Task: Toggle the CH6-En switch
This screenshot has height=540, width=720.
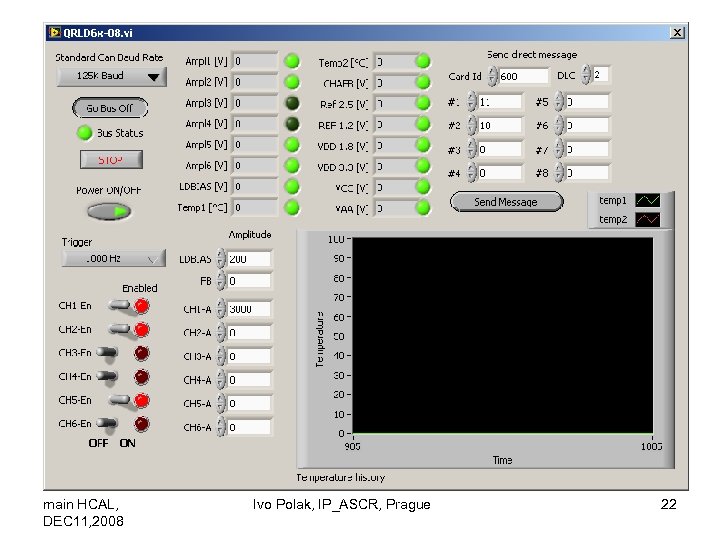Action: coord(107,423)
